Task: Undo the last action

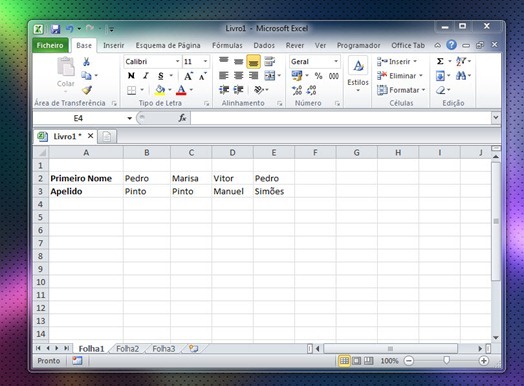Action: pyautogui.click(x=70, y=29)
